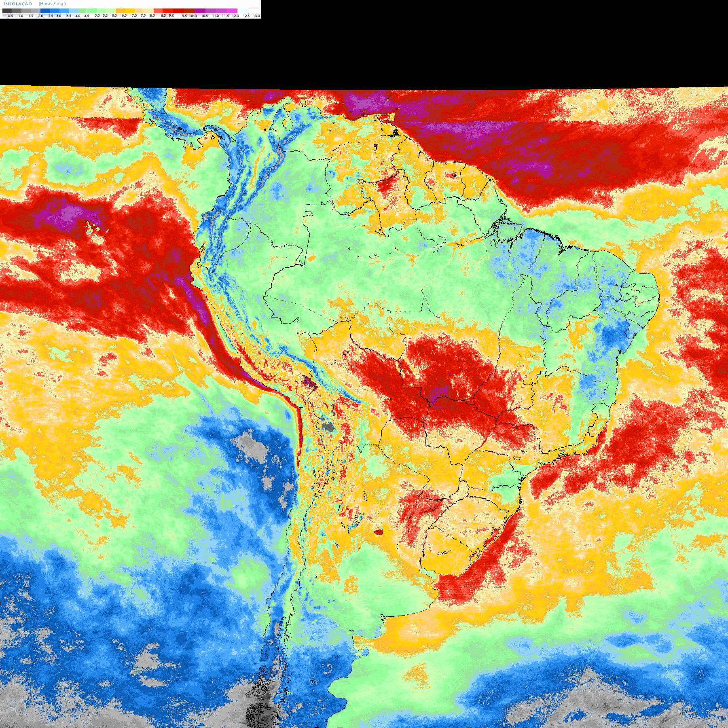Click the 1.5 legend value
This screenshot has height=728, width=728.
tap(31, 16)
